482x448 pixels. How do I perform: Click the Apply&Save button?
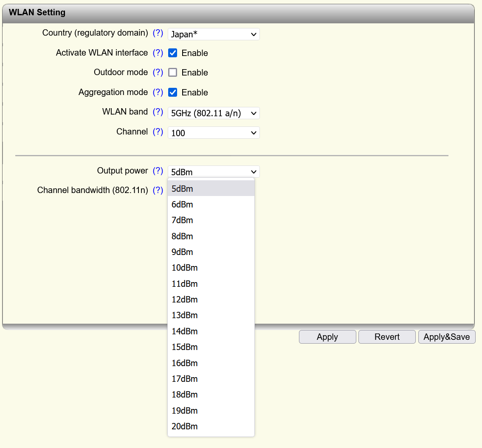click(x=447, y=337)
